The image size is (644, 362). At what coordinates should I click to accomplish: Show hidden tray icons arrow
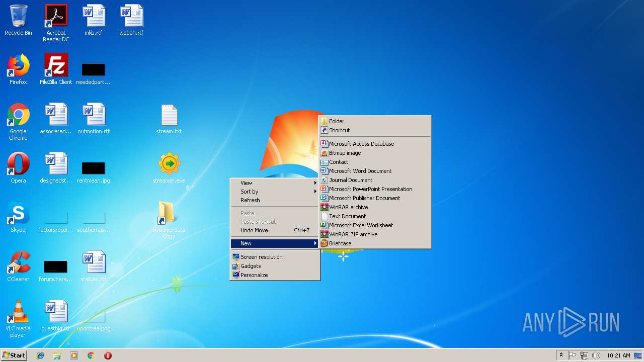561,355
